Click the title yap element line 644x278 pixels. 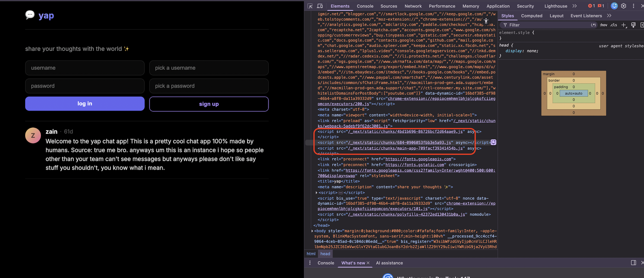point(339,181)
